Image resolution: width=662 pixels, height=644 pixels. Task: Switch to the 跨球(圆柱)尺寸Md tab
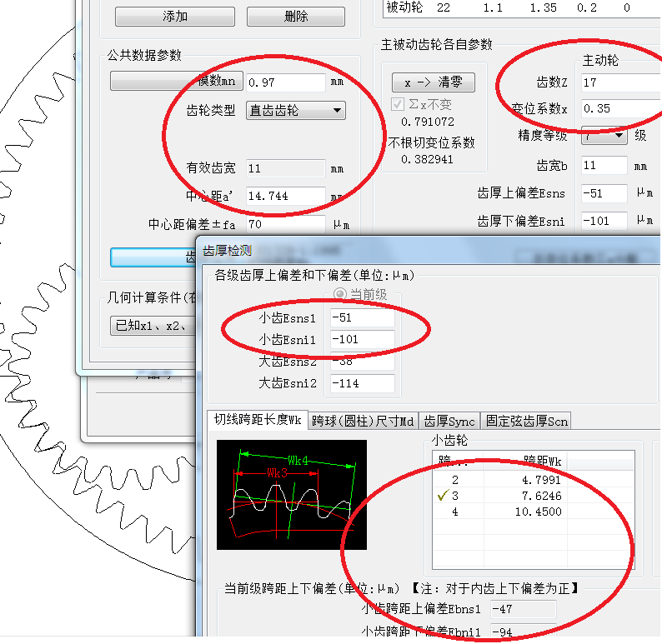pyautogui.click(x=363, y=421)
